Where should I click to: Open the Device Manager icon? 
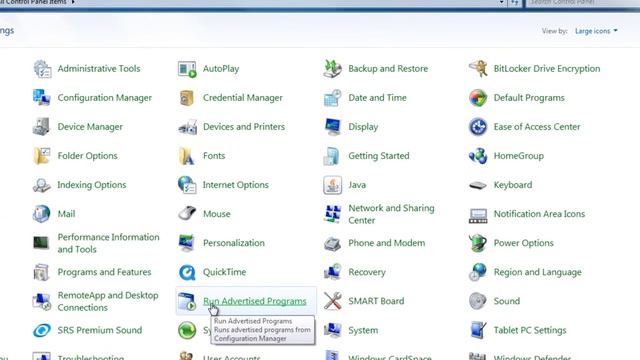(42, 127)
